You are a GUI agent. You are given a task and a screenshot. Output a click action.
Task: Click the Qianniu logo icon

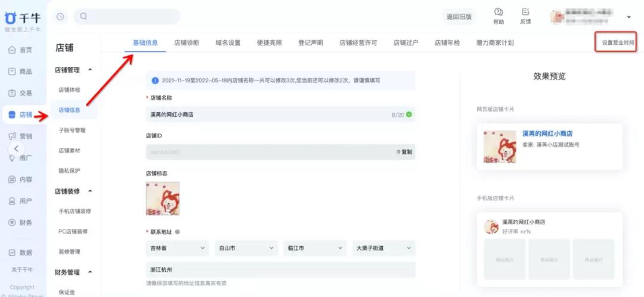[11, 18]
